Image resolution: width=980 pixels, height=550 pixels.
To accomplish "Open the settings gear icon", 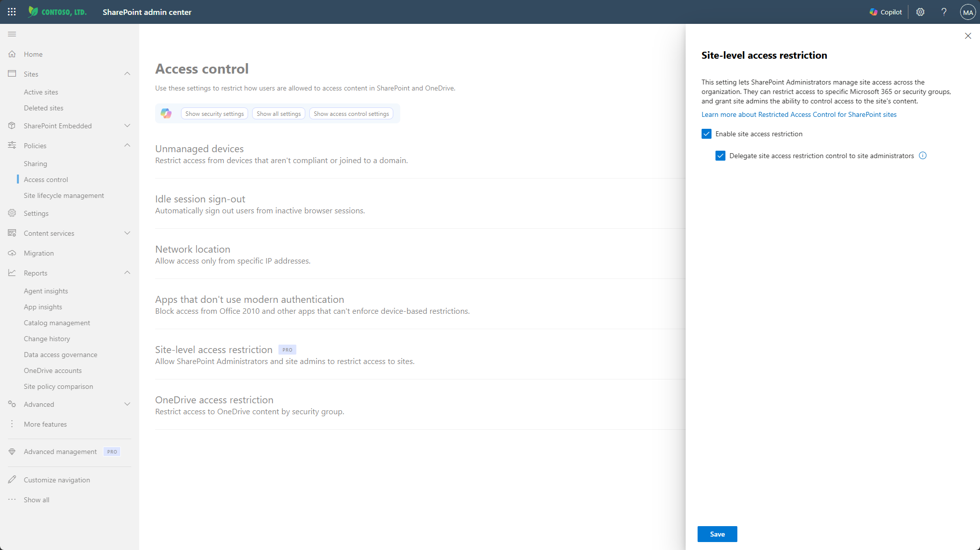I will pos(920,12).
